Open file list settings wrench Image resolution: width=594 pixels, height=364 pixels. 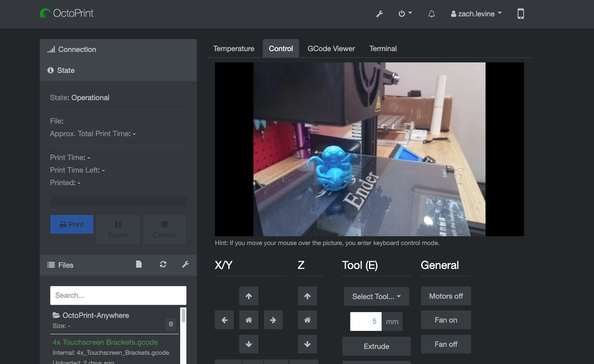pos(185,264)
